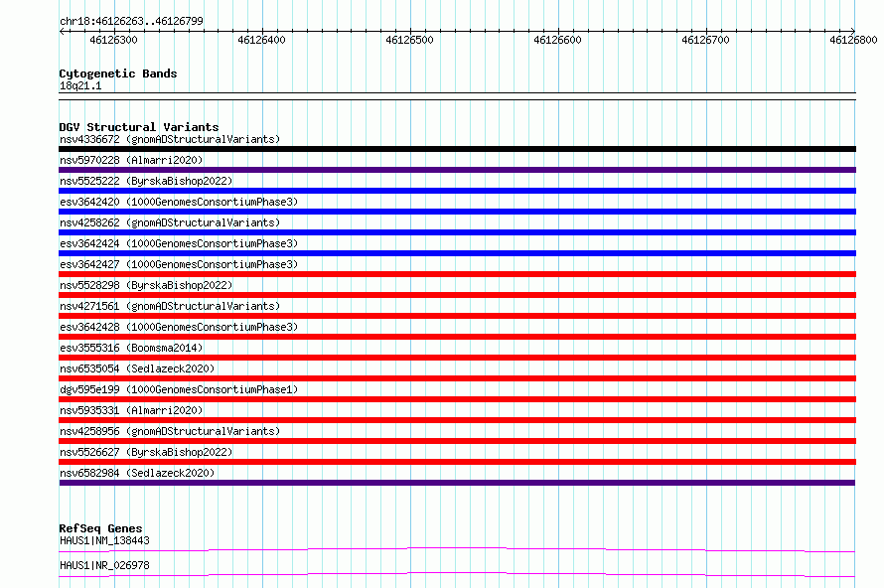Click the purple bar of nsv6582984

pyautogui.click(x=457, y=483)
